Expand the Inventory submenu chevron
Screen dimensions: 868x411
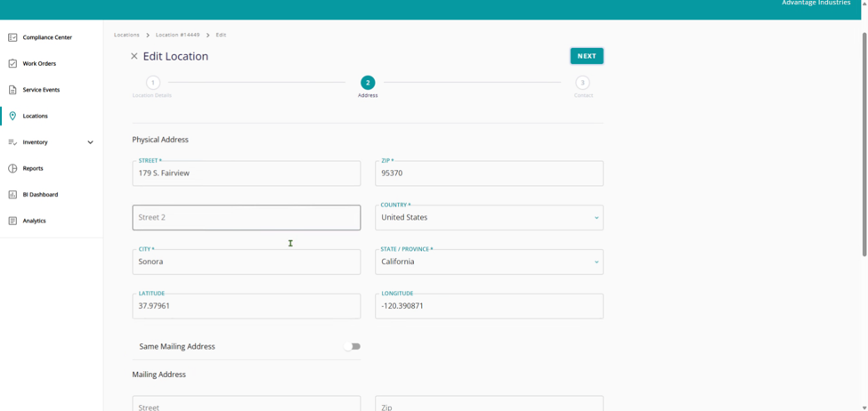pyautogui.click(x=91, y=142)
